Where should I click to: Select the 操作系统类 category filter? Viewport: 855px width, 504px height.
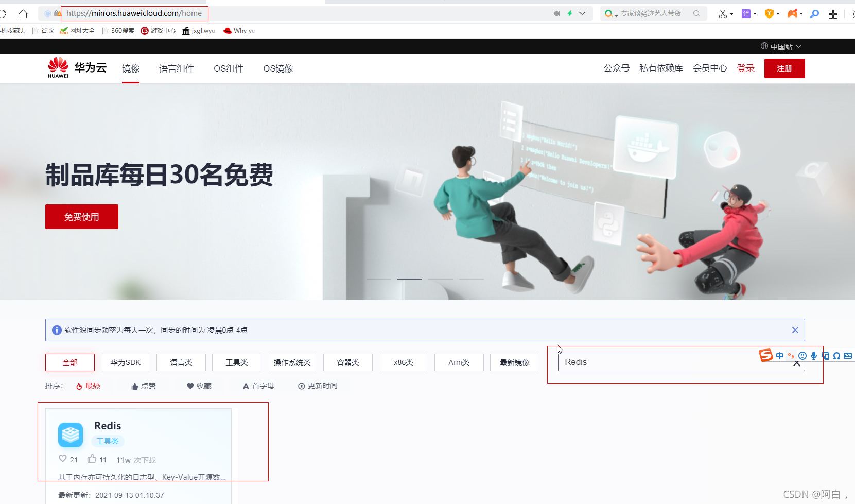click(x=292, y=362)
